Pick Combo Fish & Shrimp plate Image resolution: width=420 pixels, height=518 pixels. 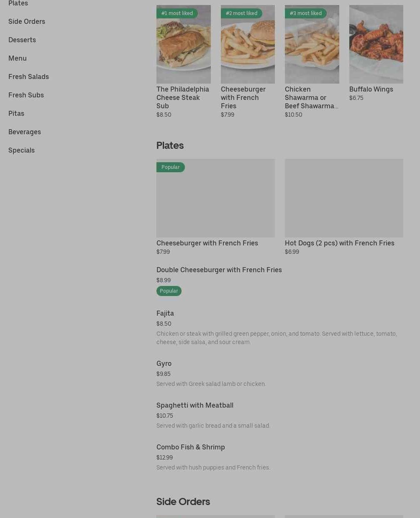pos(190,447)
